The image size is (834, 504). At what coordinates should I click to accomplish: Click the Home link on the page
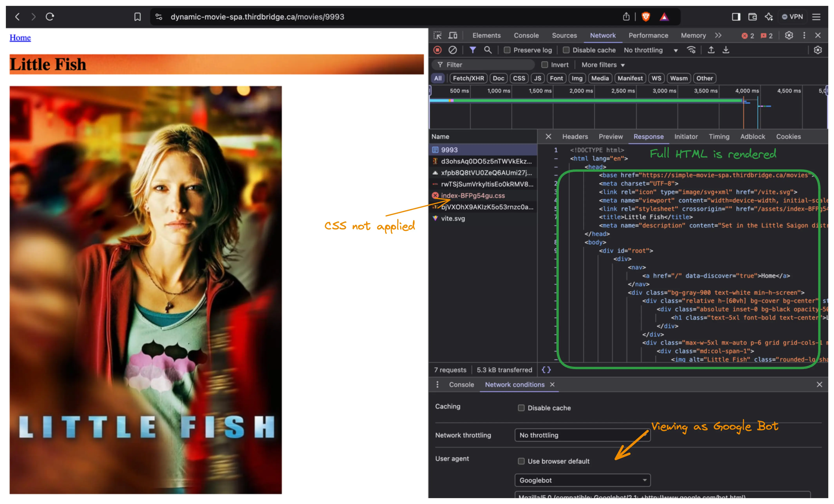(x=20, y=38)
